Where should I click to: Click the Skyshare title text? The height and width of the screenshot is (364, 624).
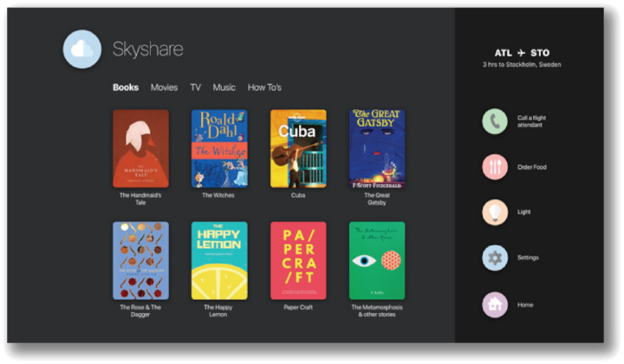coord(147,49)
